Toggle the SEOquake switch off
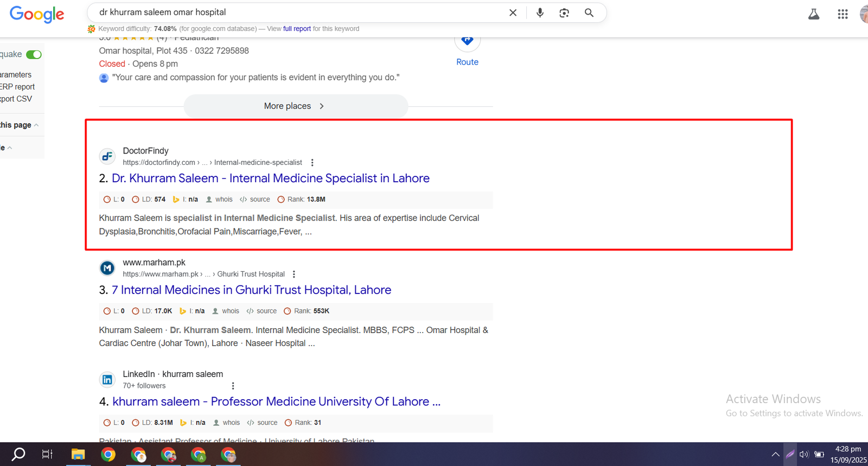 click(34, 54)
